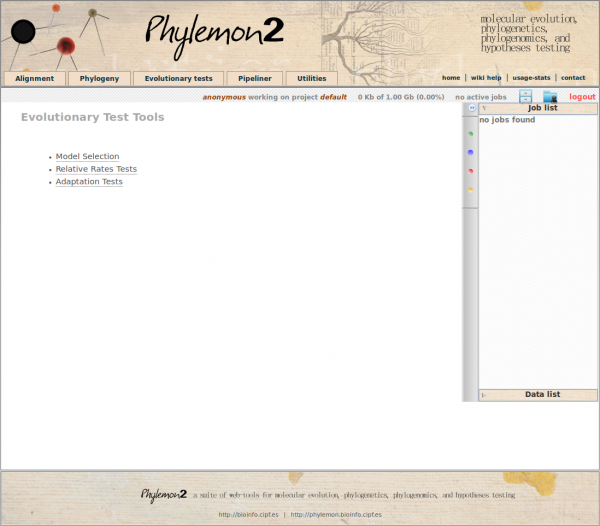Open the contact link
The width and height of the screenshot is (600, 526).
tap(573, 78)
